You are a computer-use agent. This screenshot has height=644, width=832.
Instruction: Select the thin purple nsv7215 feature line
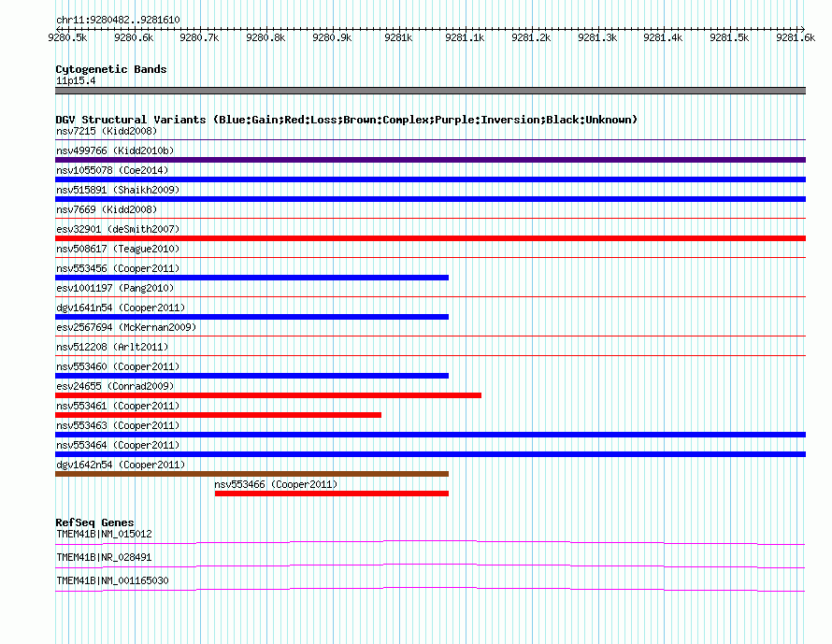click(x=430, y=140)
